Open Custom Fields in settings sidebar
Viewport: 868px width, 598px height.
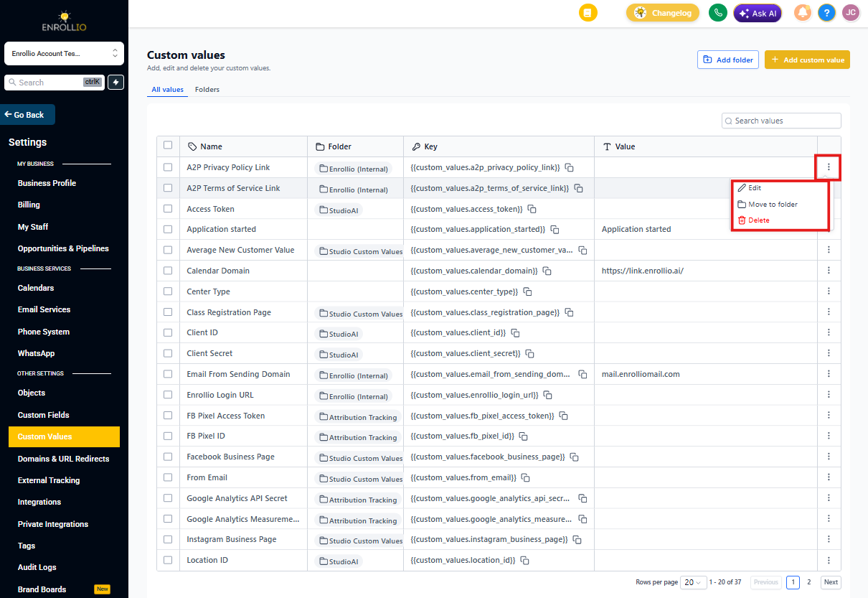[x=43, y=415]
